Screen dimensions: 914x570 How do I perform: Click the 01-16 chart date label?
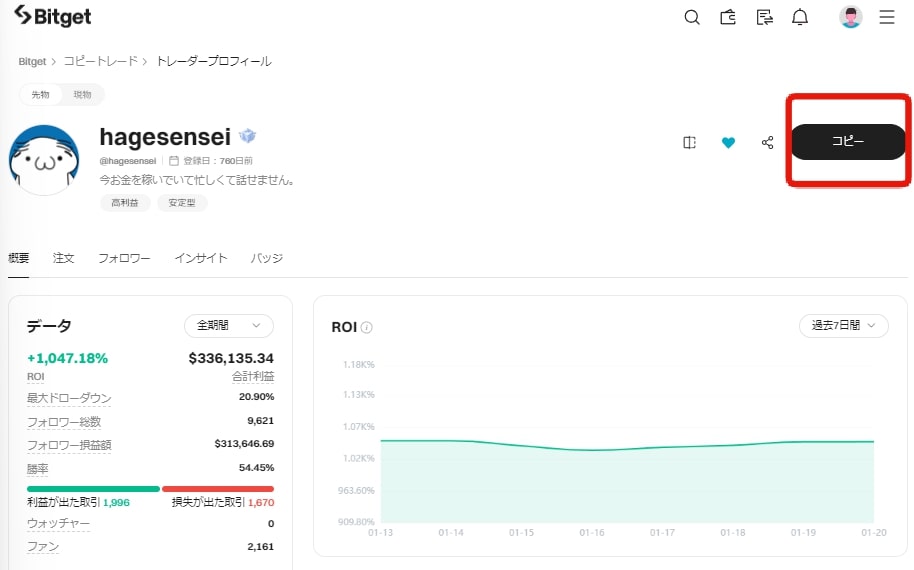(592, 533)
